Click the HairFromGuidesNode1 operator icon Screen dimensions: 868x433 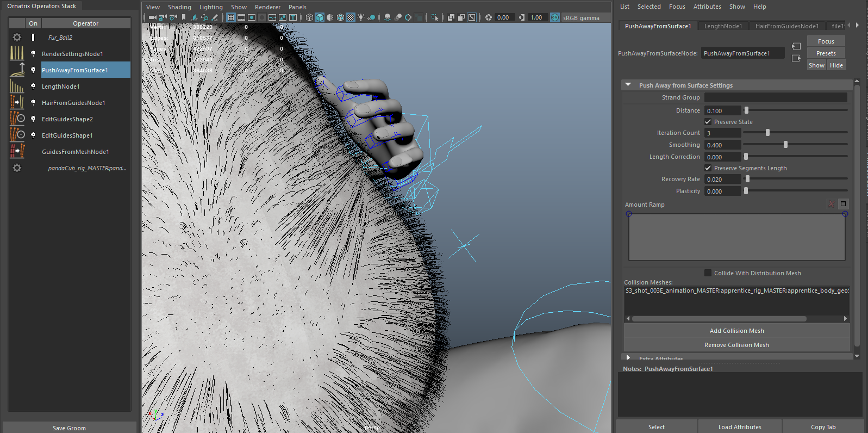17,103
